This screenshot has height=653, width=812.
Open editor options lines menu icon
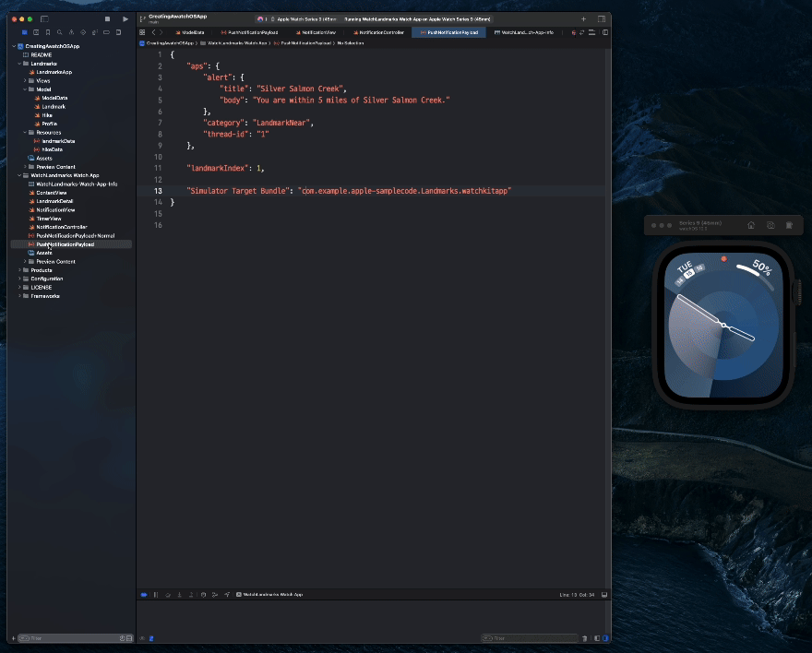[x=591, y=32]
